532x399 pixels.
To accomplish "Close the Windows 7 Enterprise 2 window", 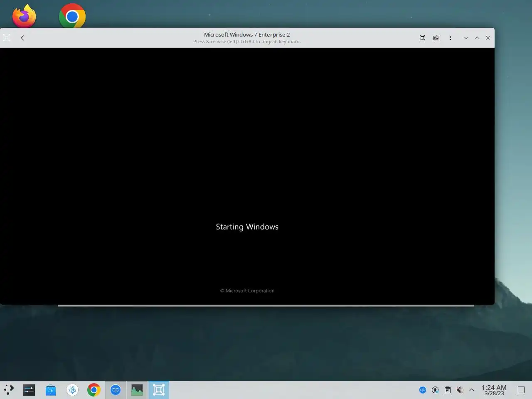I will click(488, 38).
